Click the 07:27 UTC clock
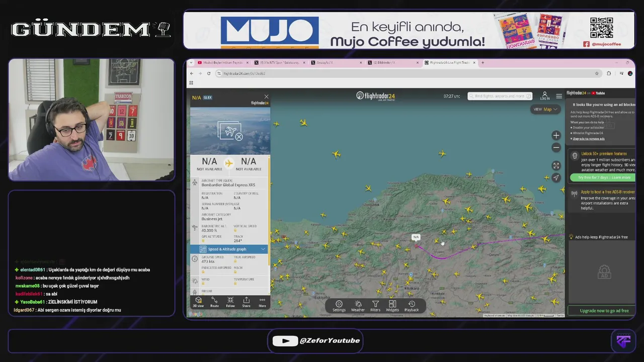The width and height of the screenshot is (644, 362). tap(451, 96)
